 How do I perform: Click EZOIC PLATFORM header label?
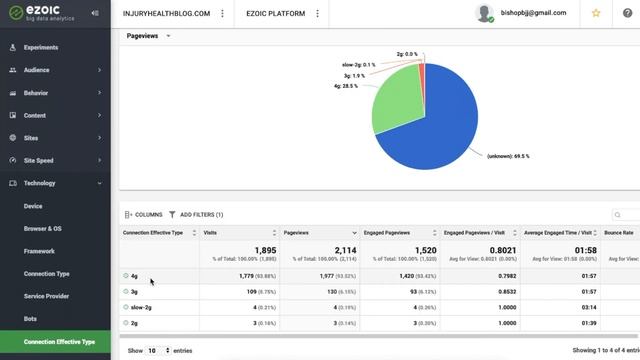276,13
